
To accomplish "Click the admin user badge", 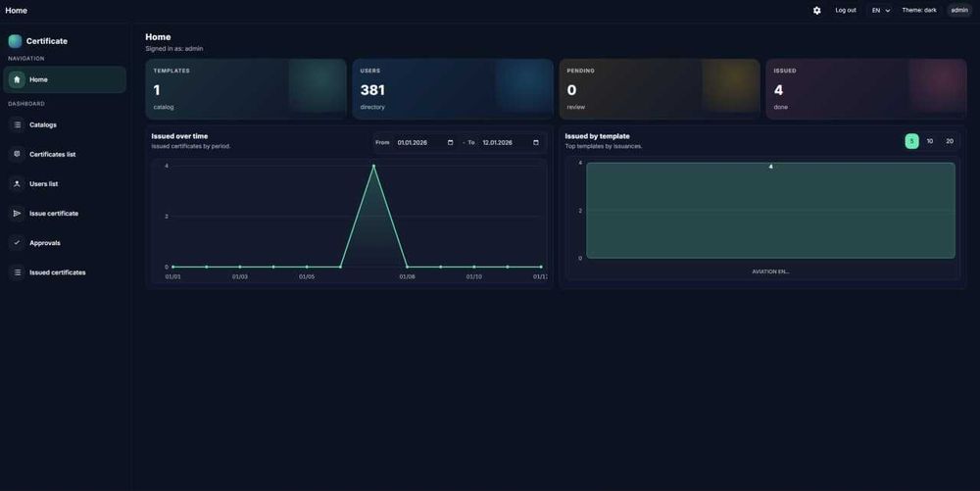I will (x=959, y=11).
